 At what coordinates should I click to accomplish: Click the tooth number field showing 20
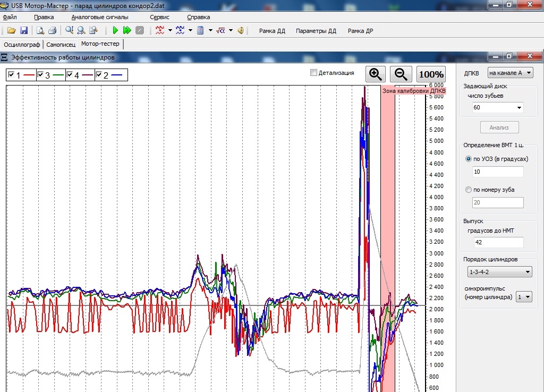pos(498,202)
